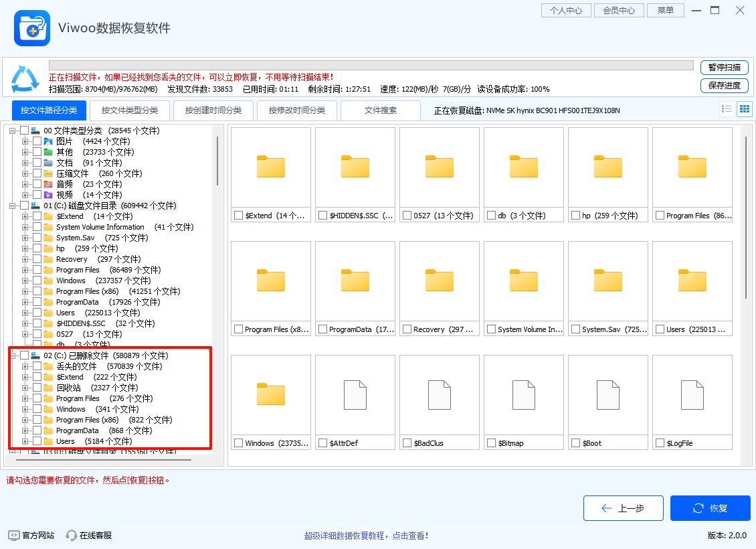The image size is (756, 549).
Task: Select the grid view icon
Action: point(744,108)
